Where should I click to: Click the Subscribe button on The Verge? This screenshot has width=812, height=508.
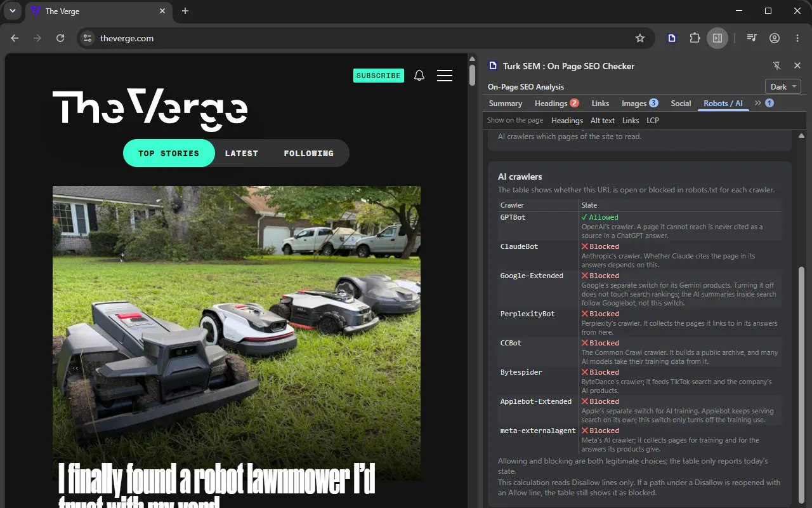[378, 76]
